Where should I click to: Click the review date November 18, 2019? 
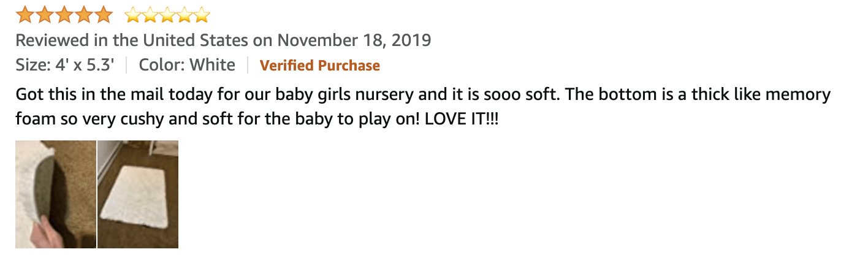354,40
